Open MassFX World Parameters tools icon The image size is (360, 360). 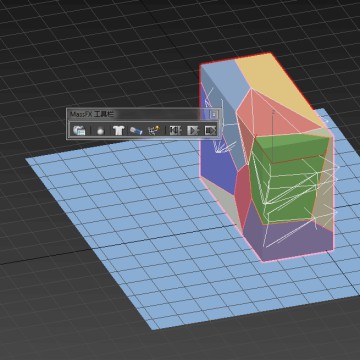(x=79, y=130)
